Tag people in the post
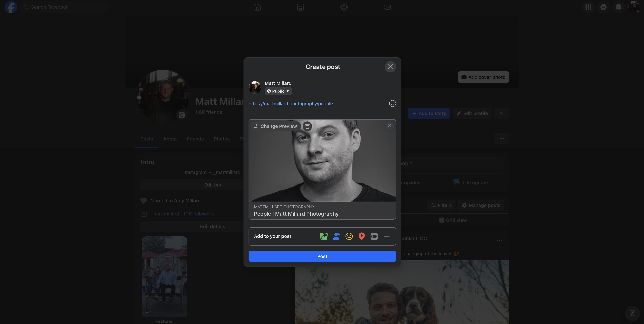Viewport: 644px width, 324px height. [x=337, y=236]
